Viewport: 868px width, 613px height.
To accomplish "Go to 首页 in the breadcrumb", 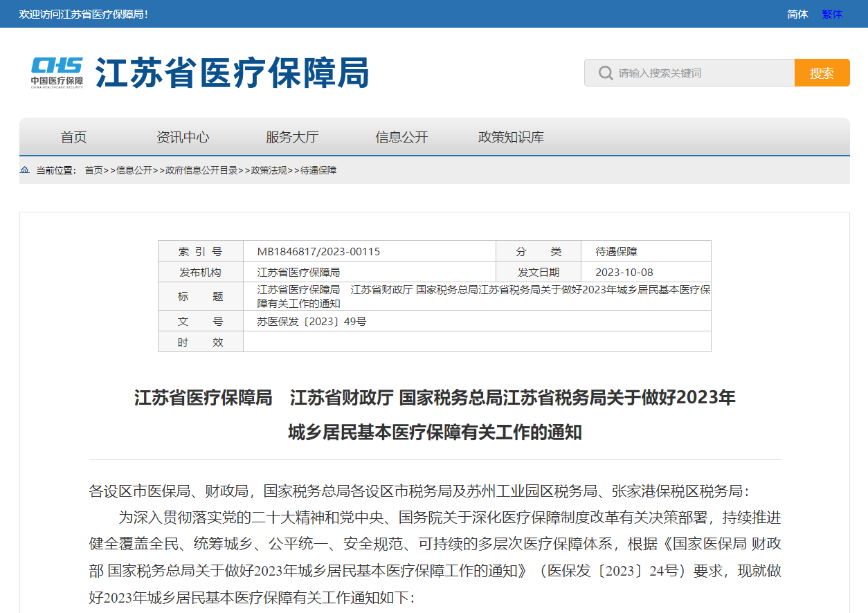I will [93, 170].
